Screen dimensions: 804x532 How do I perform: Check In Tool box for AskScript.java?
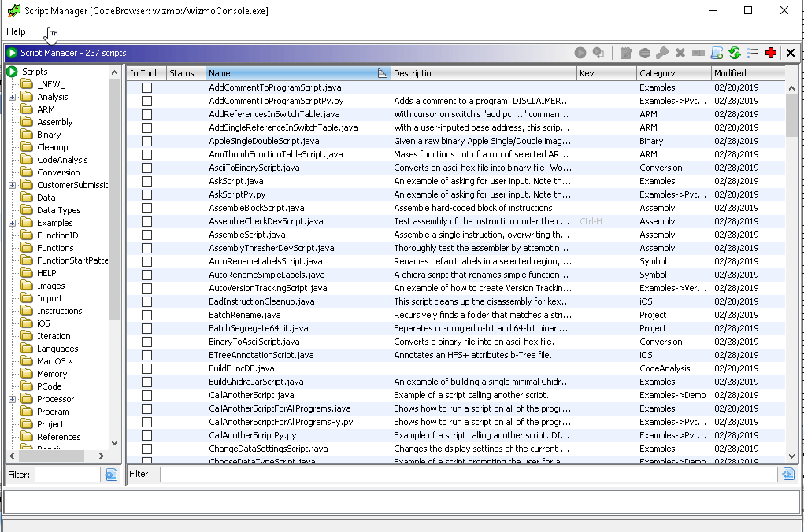coord(146,181)
